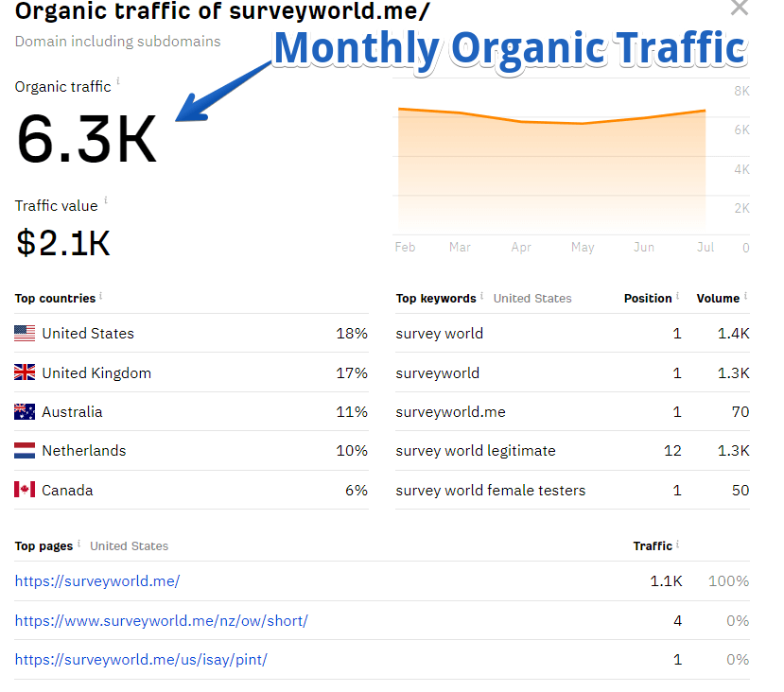This screenshot has height=692, width=784.
Task: Click info icon next to Organic traffic
Action: coord(118,80)
